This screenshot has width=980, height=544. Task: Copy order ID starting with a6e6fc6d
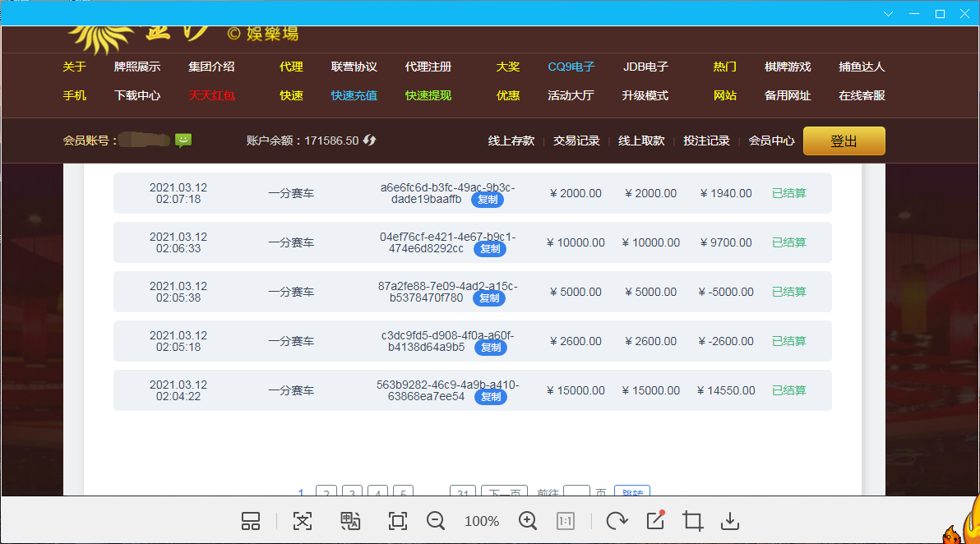coord(488,200)
